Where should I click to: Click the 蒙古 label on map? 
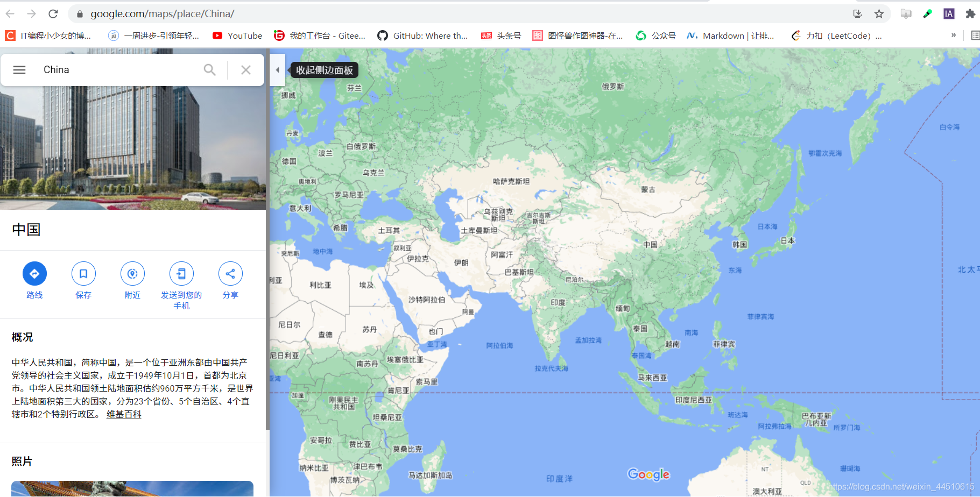pyautogui.click(x=648, y=190)
